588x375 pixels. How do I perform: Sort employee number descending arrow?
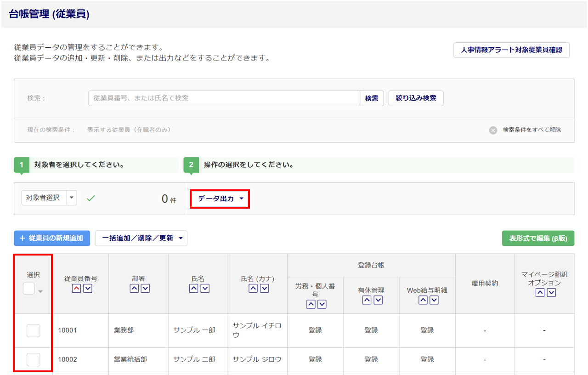coord(87,288)
